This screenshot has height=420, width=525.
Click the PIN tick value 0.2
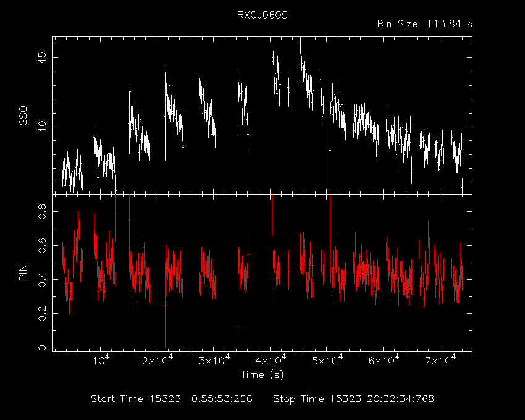43,313
